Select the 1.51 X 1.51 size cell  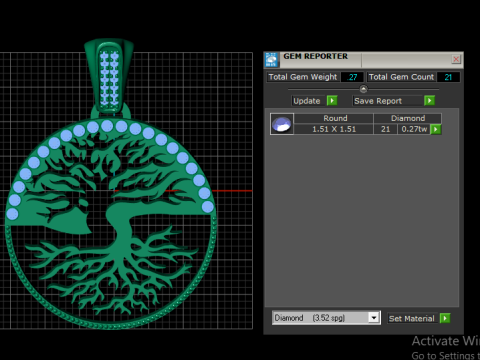[334, 129]
